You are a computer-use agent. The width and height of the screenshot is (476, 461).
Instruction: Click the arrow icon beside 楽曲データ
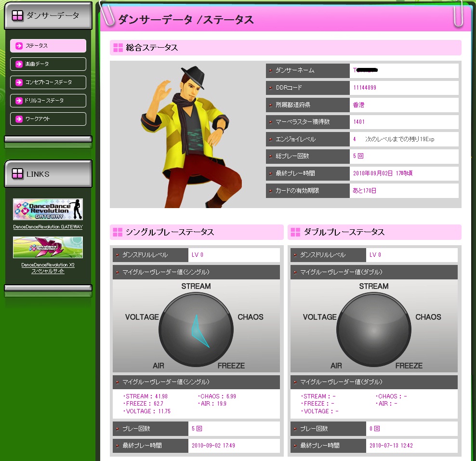point(19,64)
